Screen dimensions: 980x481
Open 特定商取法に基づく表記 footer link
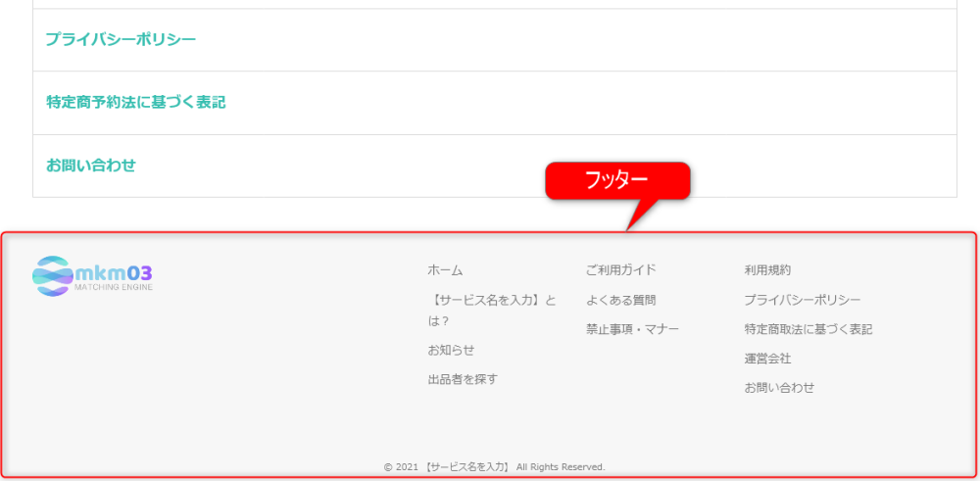point(808,329)
